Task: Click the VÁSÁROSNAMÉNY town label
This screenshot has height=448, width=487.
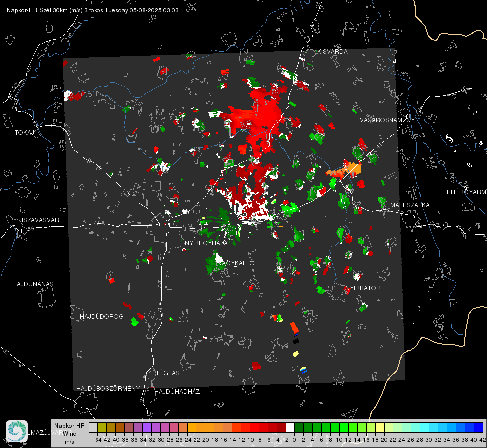Action: (x=388, y=120)
